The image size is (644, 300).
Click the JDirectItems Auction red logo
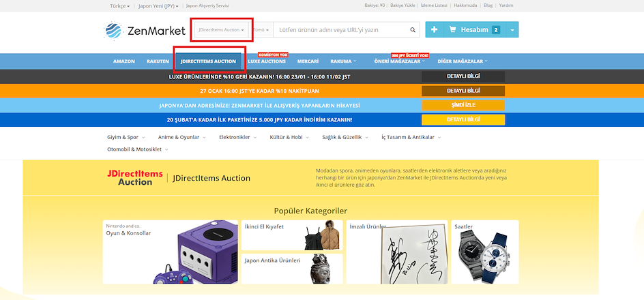[x=134, y=178]
